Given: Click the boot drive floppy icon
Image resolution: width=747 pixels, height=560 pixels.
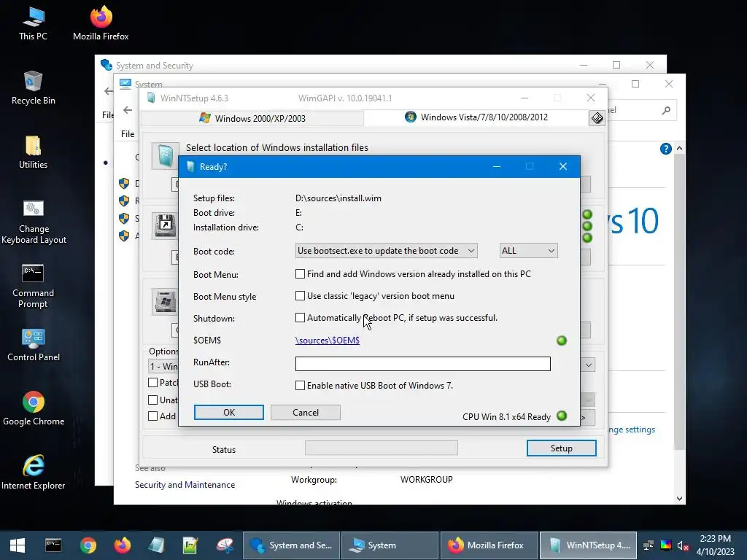Looking at the screenshot, I should tap(165, 225).
